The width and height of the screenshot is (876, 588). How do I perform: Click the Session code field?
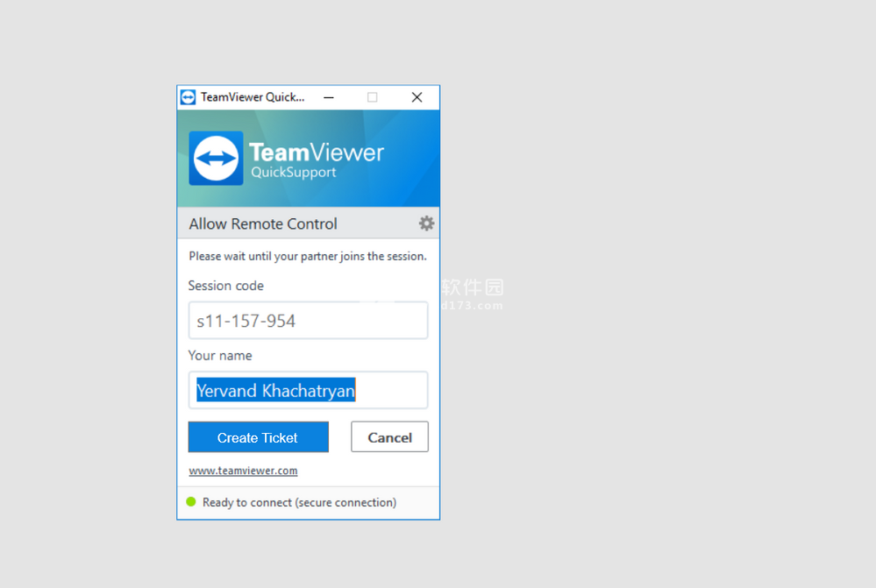[x=309, y=321]
